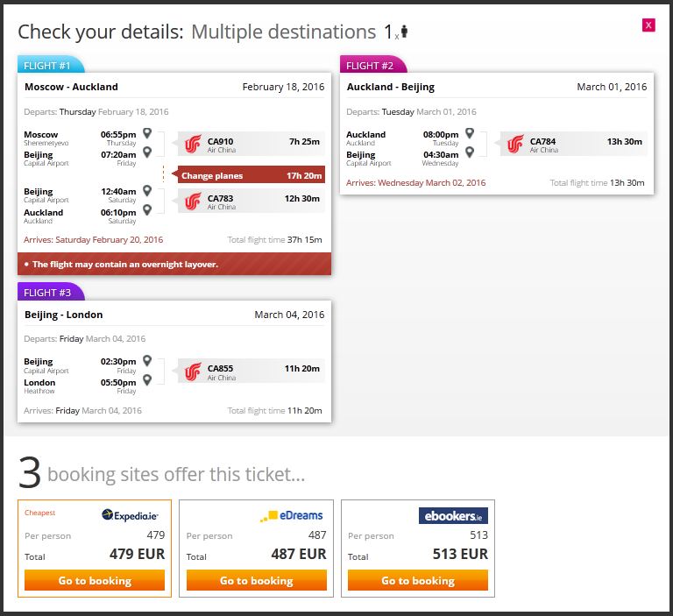Click the London 05:50pm arrival pin icon
The width and height of the screenshot is (673, 616).
pos(147,379)
